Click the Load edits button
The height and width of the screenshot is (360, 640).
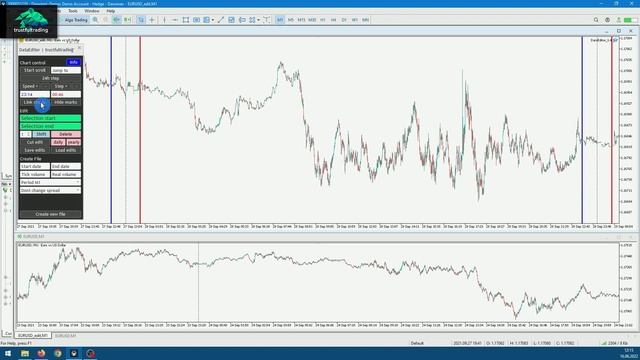pos(66,150)
